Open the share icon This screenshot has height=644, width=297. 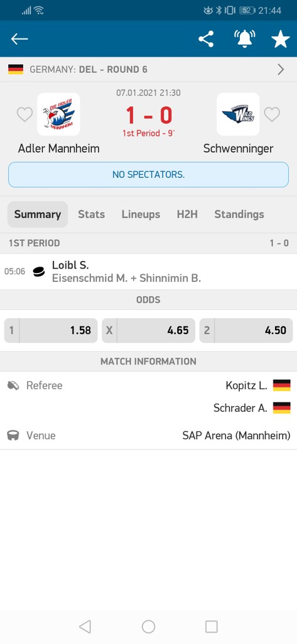206,39
